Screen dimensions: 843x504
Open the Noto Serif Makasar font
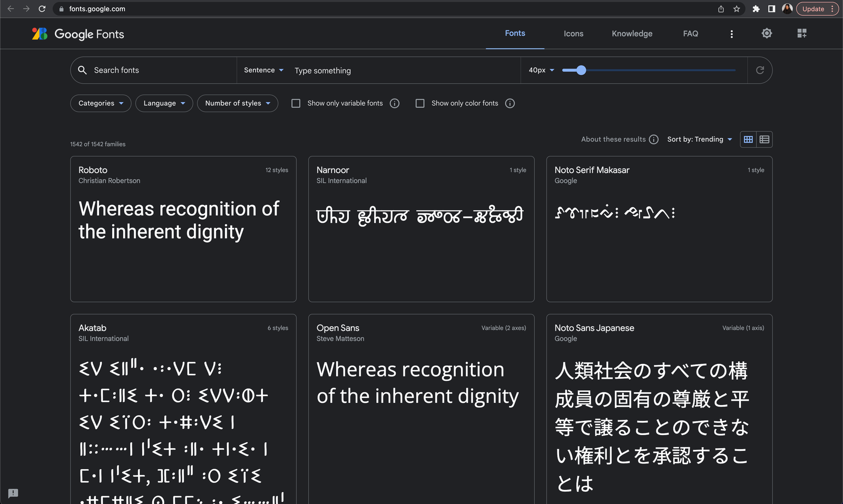tap(660, 229)
